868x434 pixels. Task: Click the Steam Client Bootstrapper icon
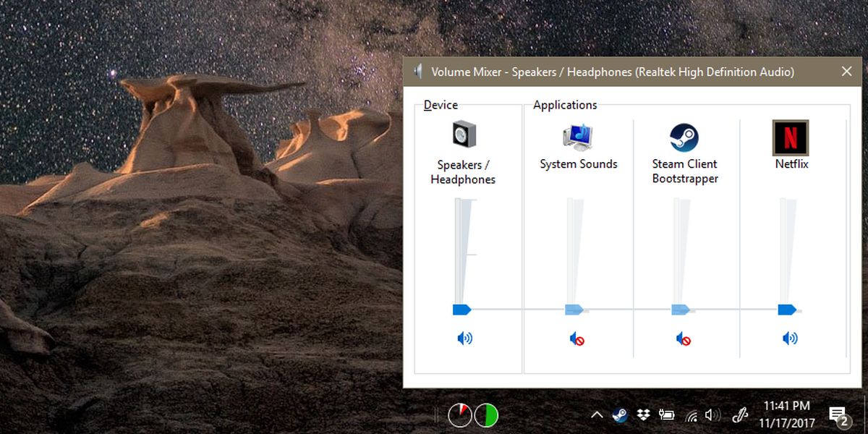[x=684, y=137]
